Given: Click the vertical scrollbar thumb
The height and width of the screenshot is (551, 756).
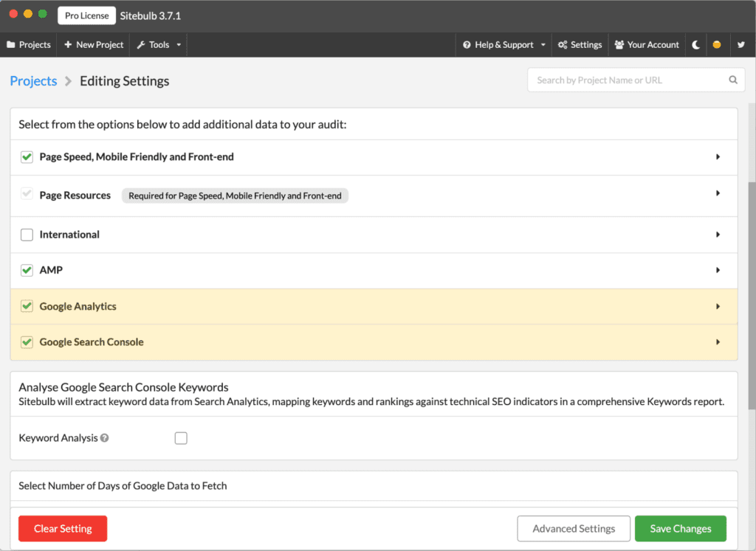Looking at the screenshot, I should [x=752, y=296].
